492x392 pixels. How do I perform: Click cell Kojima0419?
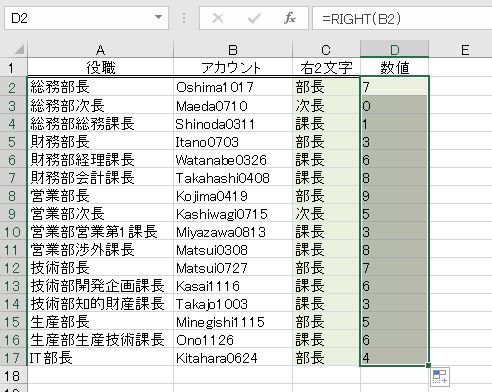pyautogui.click(x=233, y=196)
